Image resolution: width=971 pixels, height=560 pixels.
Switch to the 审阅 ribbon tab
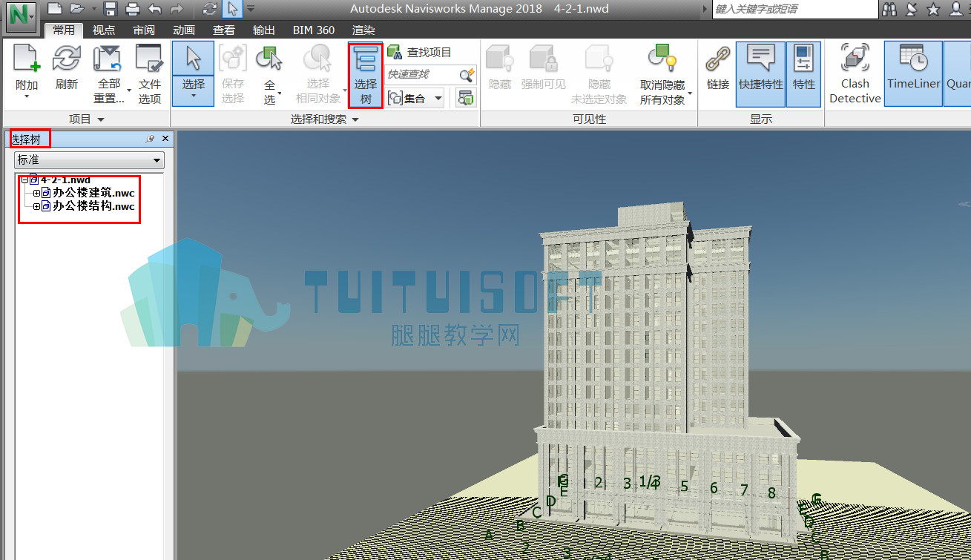[x=144, y=30]
